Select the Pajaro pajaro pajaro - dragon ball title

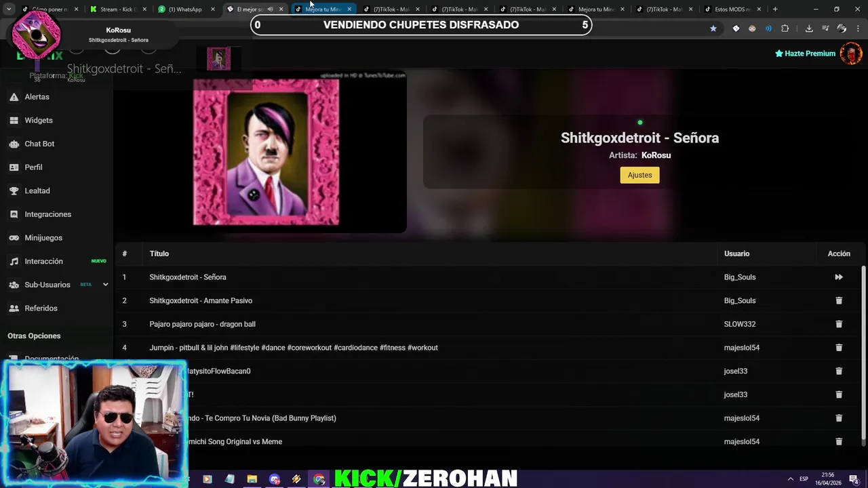[202, 324]
